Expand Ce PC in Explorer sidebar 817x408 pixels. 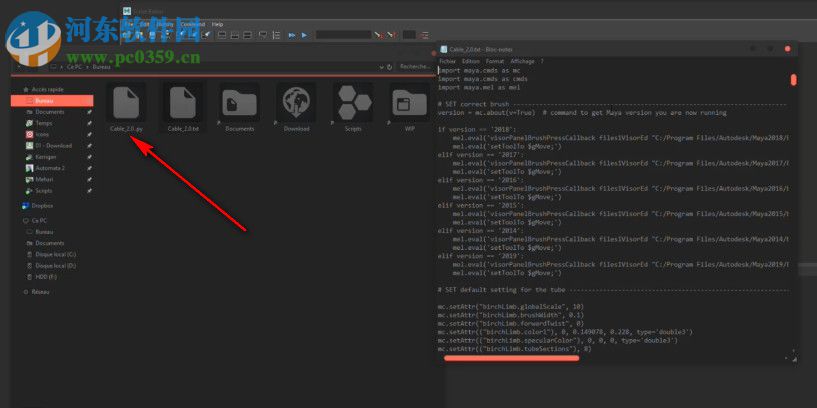[39, 220]
